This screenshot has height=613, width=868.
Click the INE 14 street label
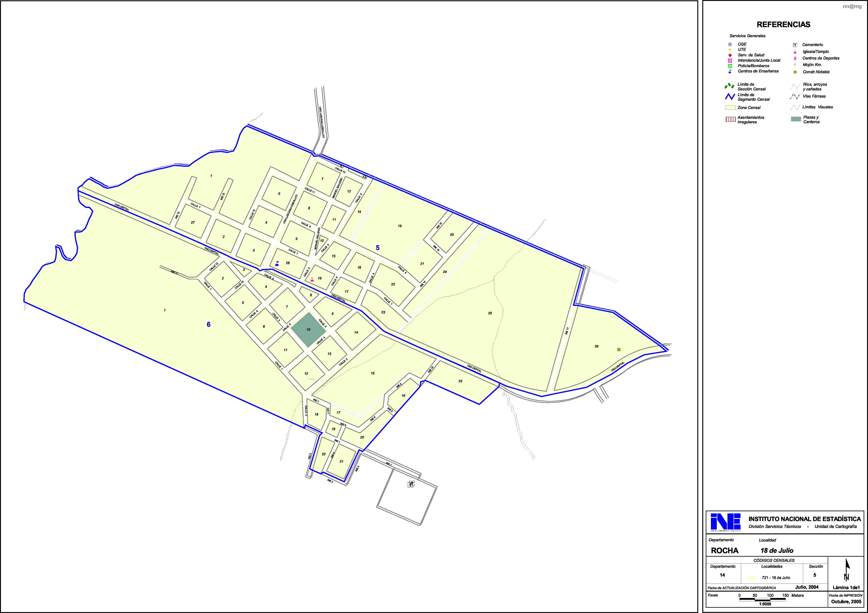(x=423, y=284)
